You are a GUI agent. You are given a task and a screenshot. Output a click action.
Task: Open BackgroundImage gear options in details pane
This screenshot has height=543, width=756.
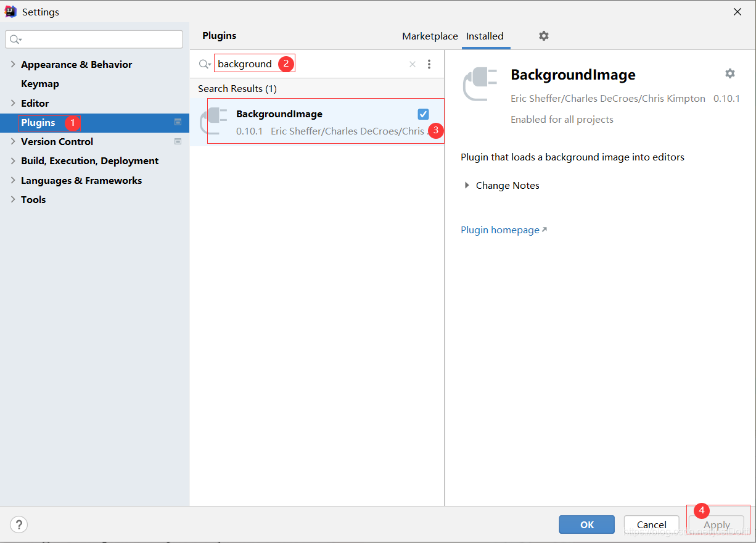point(729,73)
